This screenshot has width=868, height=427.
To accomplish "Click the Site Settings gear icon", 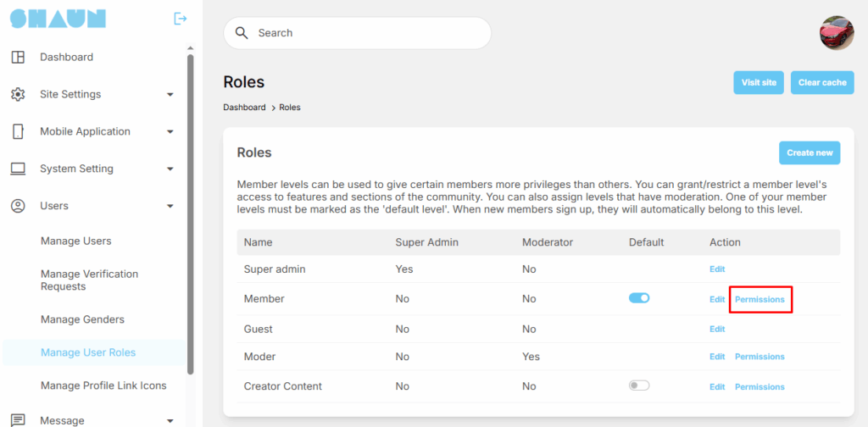I will pos(18,94).
